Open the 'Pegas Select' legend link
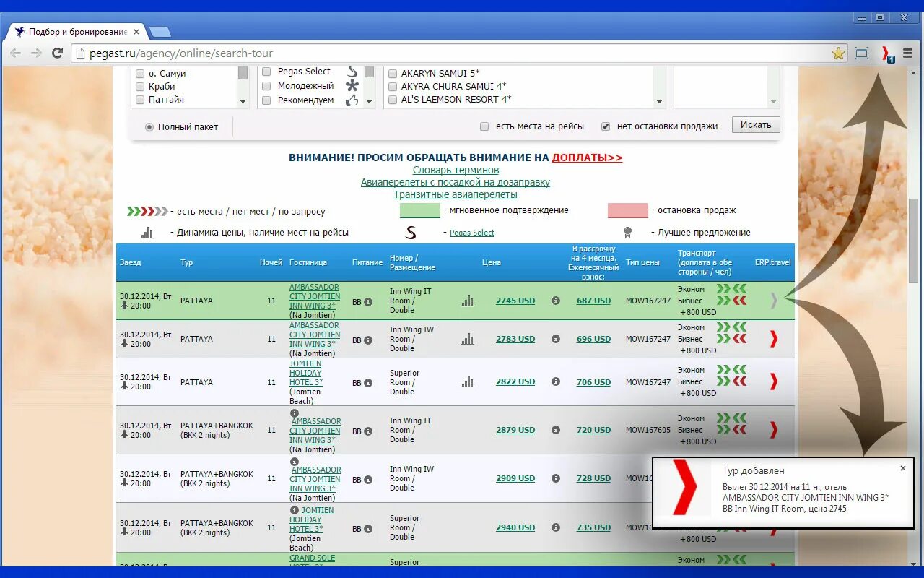 [x=472, y=233]
